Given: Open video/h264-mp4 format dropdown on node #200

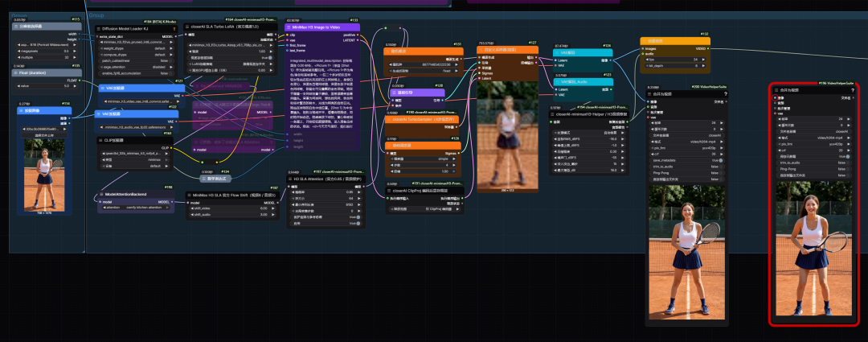Looking at the screenshot, I should [x=686, y=141].
